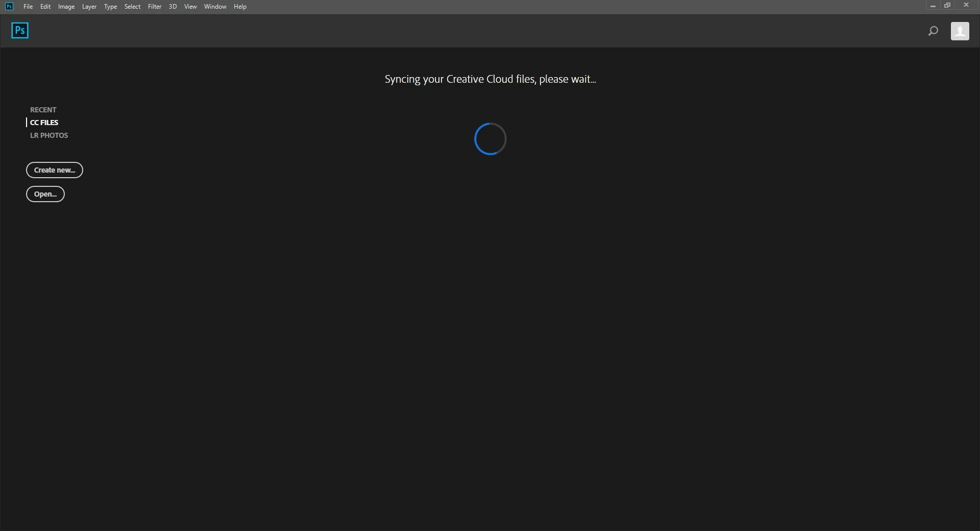Image resolution: width=980 pixels, height=531 pixels.
Task: Open the 3D menu
Action: [173, 7]
